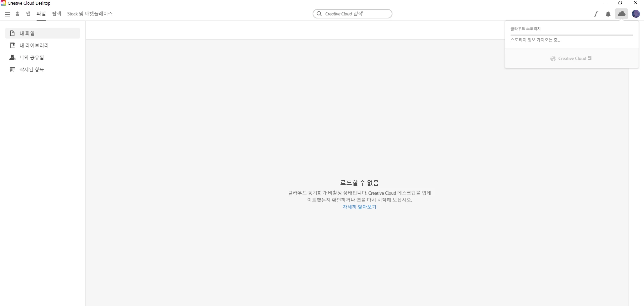Follow the 자세히 알아보기 link

coord(359,207)
